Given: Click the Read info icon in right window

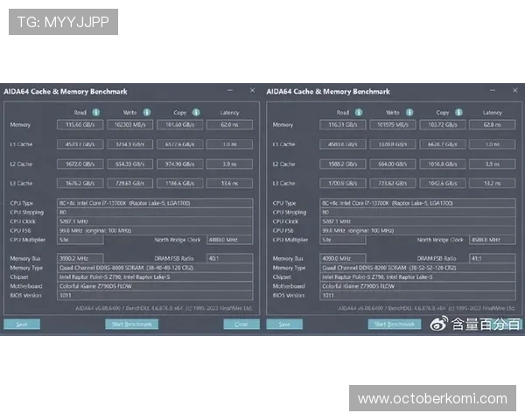Looking at the screenshot, I should point(359,113).
